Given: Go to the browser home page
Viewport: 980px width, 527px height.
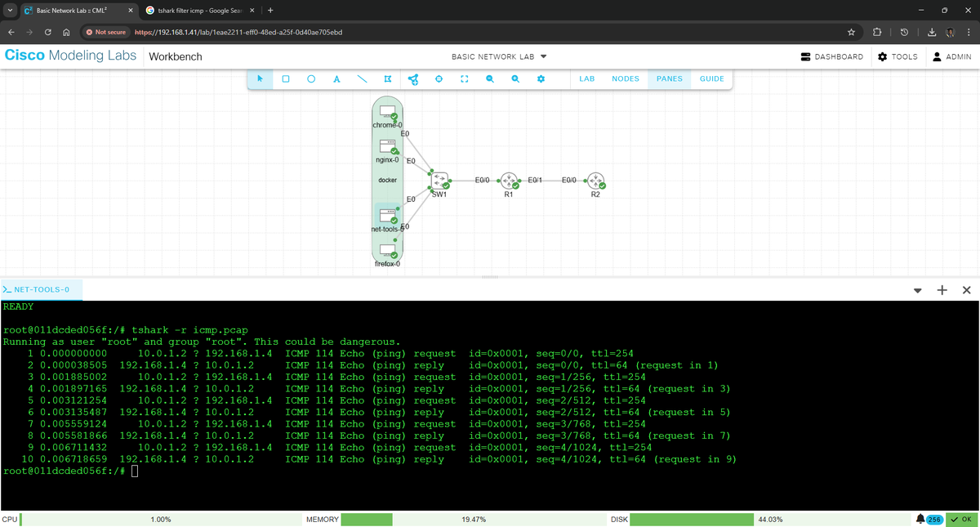Looking at the screenshot, I should [67, 32].
